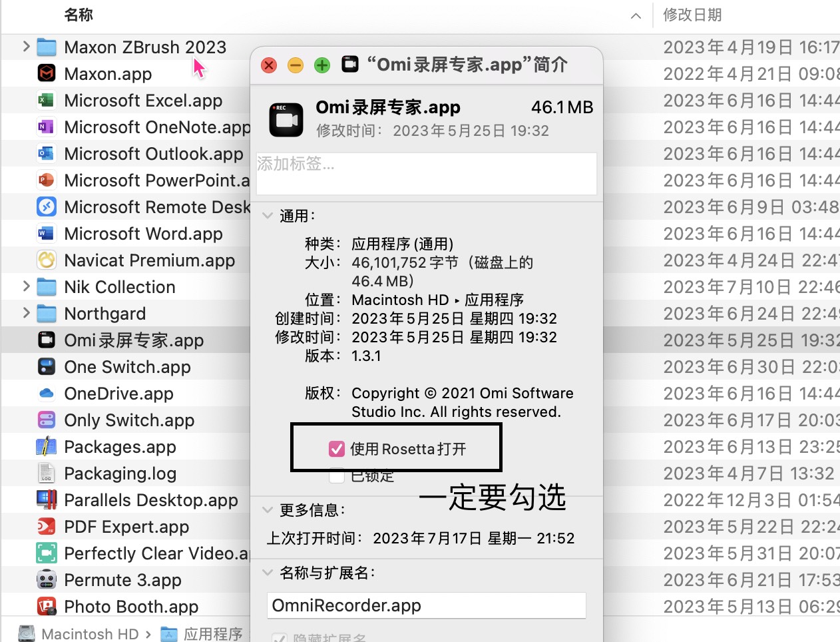Select the PDF Expert.app icon
840x642 pixels.
click(x=45, y=526)
